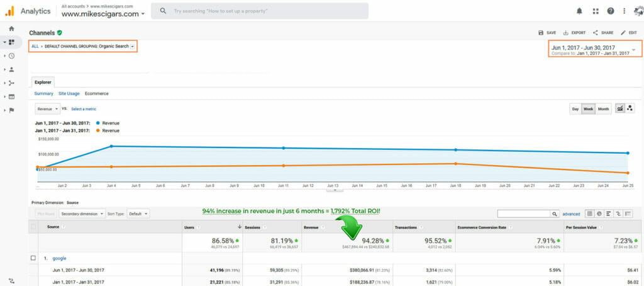Open the Behavior sidebar icon
The image size is (644, 286).
click(x=11, y=96)
